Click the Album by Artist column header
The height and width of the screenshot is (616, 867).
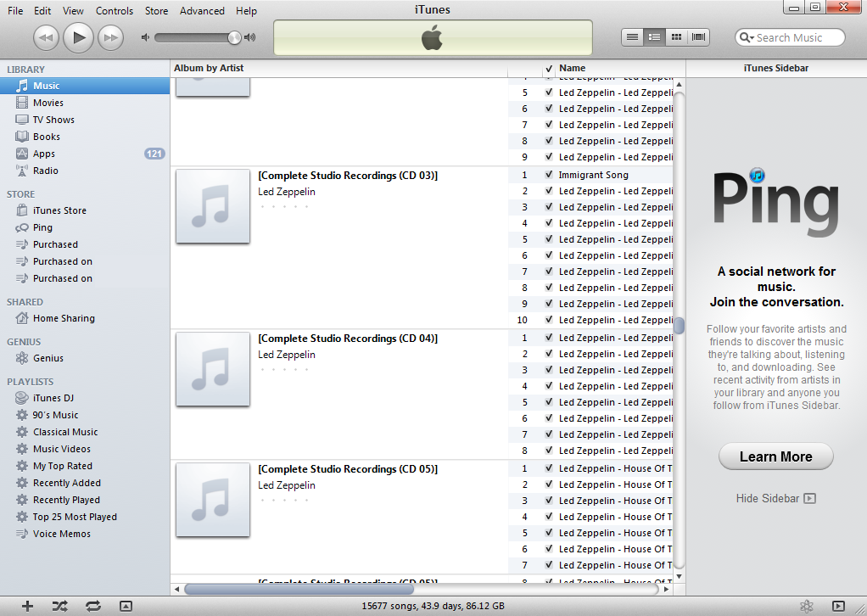[339, 68]
